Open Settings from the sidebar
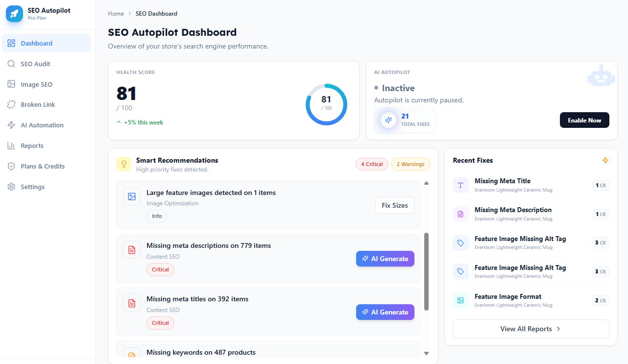 pos(46,187)
